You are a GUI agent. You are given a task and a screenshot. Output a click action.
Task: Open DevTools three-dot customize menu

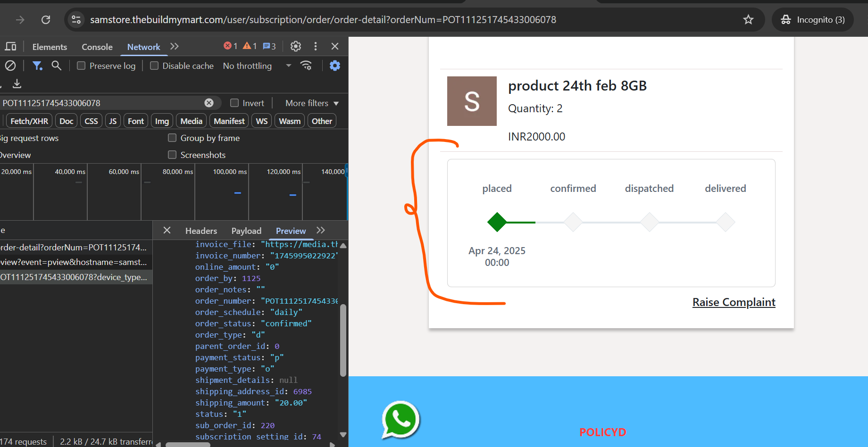316,46
